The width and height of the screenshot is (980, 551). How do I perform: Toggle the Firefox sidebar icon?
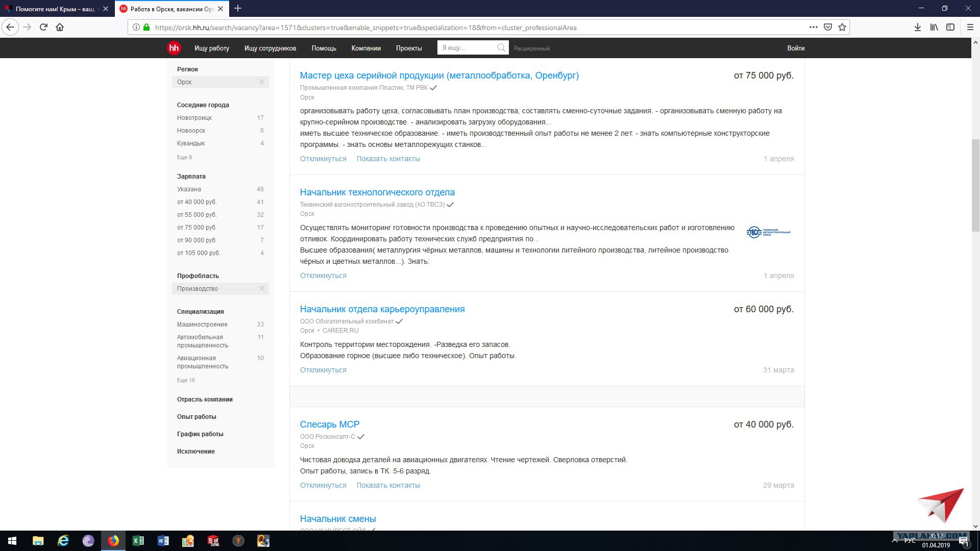click(950, 27)
